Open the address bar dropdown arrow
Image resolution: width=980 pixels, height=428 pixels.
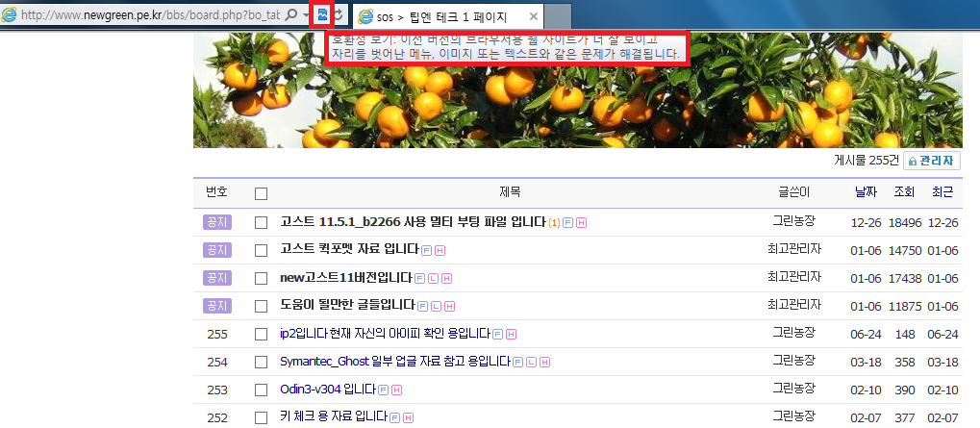tap(306, 15)
